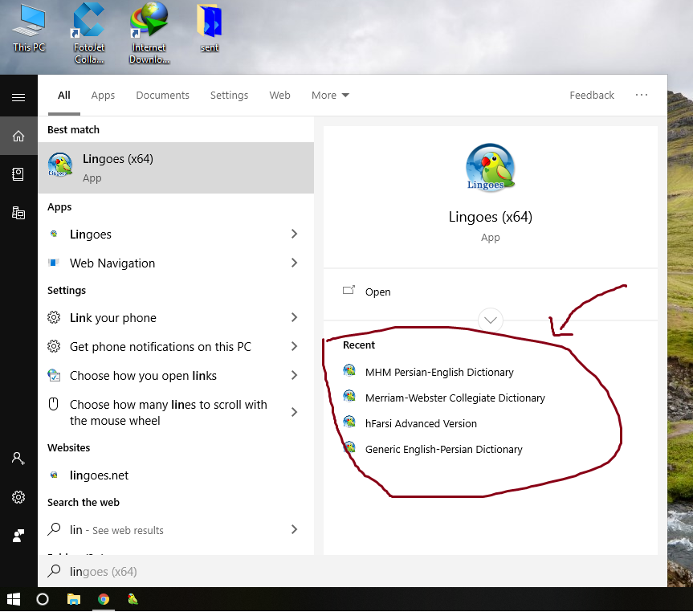
Task: Click the Merriam-Webster Collegiate Dictionary icon
Action: (349, 396)
